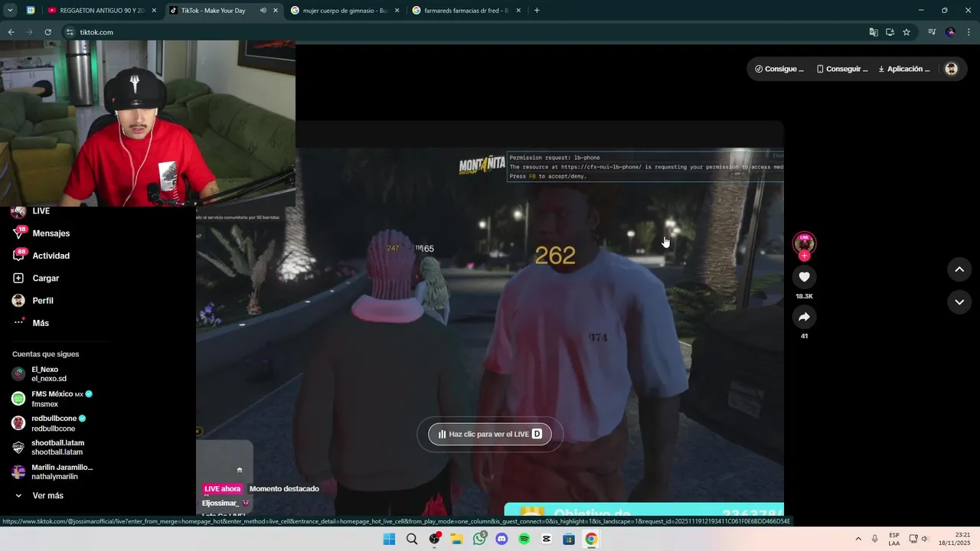Viewport: 980px width, 551px height.
Task: Open the Mensajes inbox icon in sidebar
Action: point(18,233)
